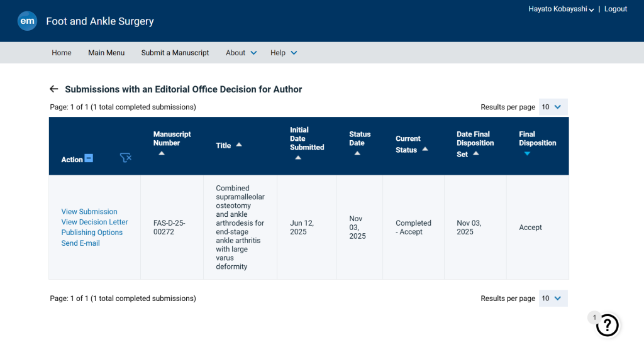The height and width of the screenshot is (362, 644).
Task: Expand Hayato Kobayashi user menu
Action: (561, 9)
